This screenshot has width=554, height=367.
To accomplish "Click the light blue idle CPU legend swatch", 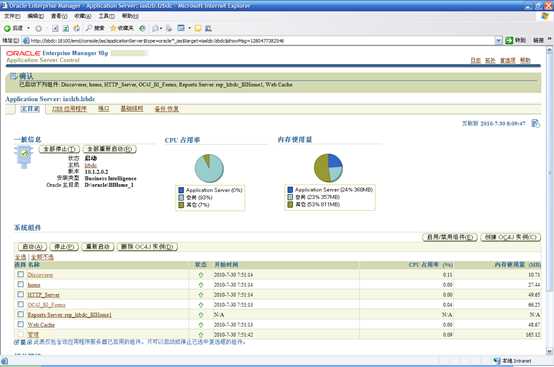I will coord(181,197).
